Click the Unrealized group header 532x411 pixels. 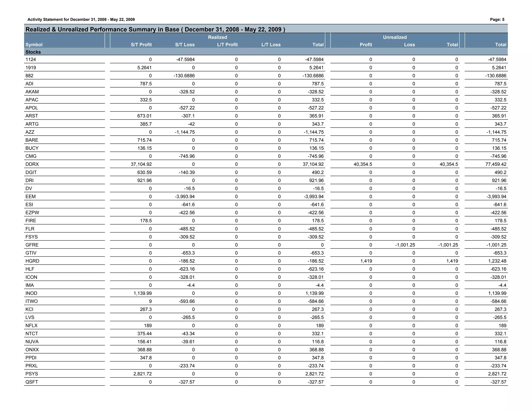(395, 37)
